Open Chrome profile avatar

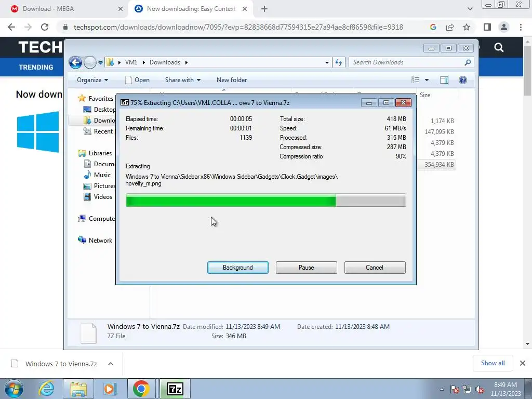coord(504,27)
